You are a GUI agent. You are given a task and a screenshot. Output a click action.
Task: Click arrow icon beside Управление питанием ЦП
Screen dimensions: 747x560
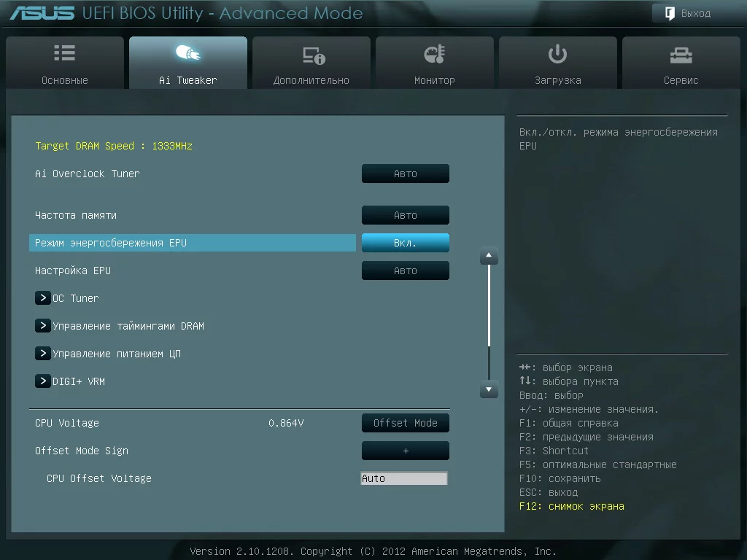pos(43,354)
